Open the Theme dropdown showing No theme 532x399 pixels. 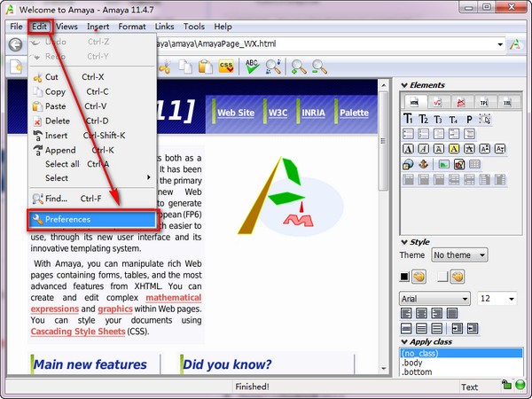pos(459,255)
